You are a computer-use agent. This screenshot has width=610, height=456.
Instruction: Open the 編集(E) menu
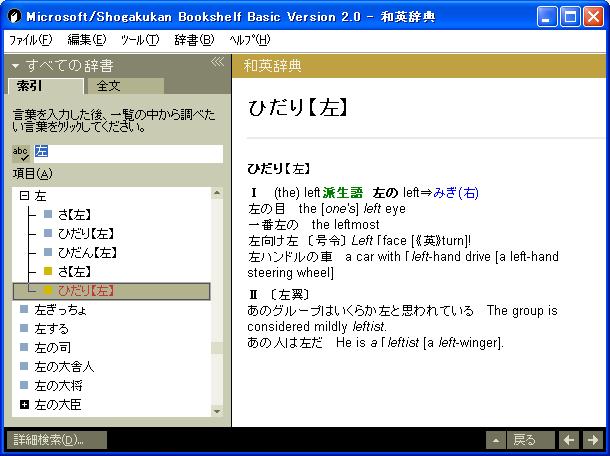pos(87,40)
